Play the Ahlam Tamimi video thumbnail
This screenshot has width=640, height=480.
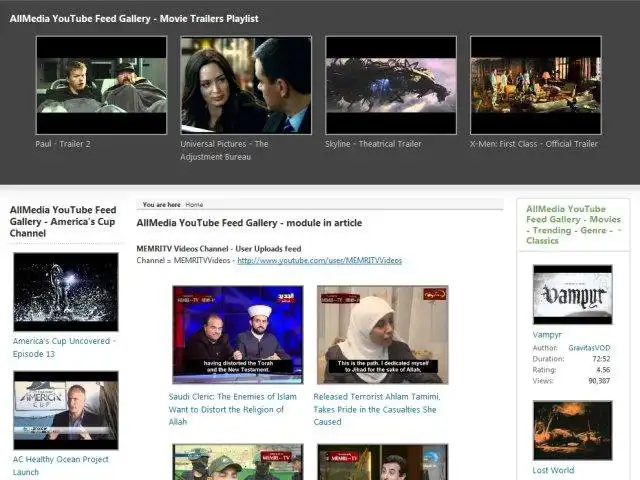[383, 335]
